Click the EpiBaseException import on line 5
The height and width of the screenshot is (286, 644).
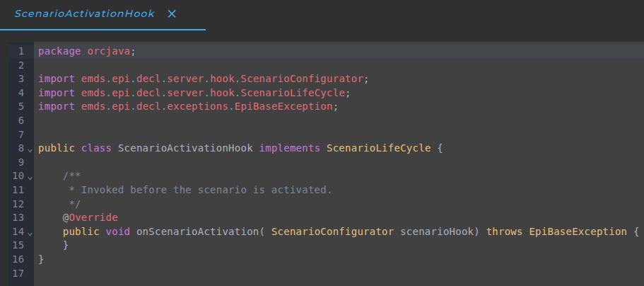pyautogui.click(x=283, y=107)
